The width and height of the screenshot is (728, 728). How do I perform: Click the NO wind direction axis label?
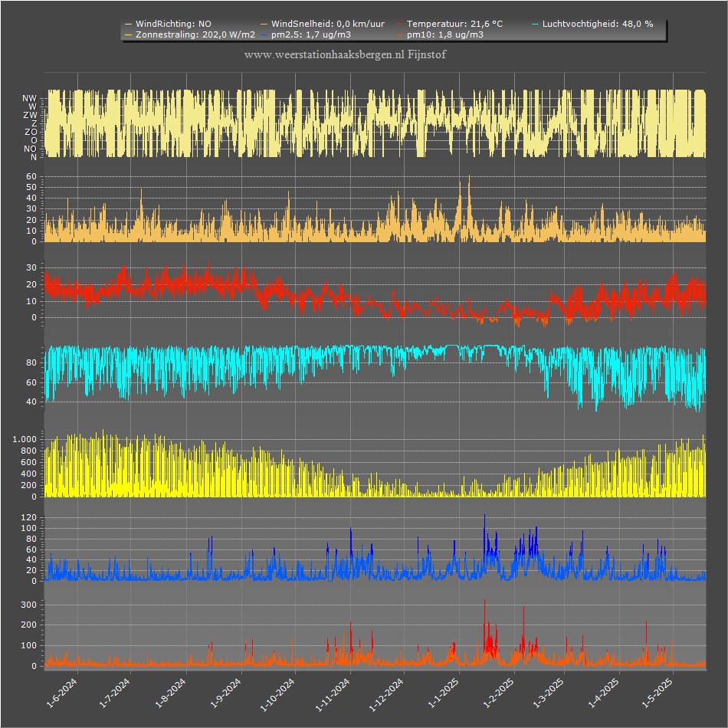point(30,149)
